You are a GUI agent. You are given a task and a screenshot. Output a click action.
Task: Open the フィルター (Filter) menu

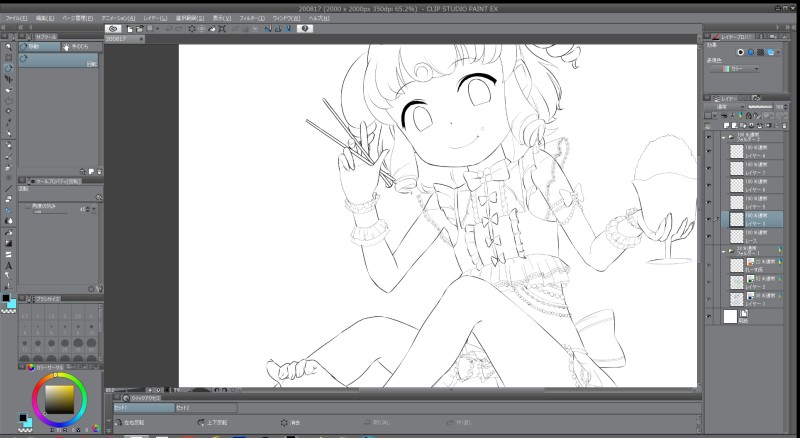click(x=252, y=18)
